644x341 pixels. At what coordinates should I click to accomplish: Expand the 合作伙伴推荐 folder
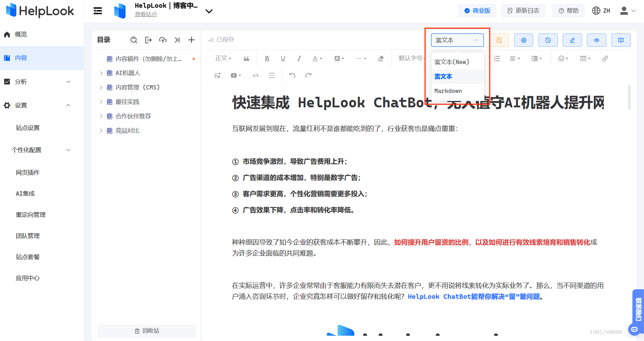[101, 116]
